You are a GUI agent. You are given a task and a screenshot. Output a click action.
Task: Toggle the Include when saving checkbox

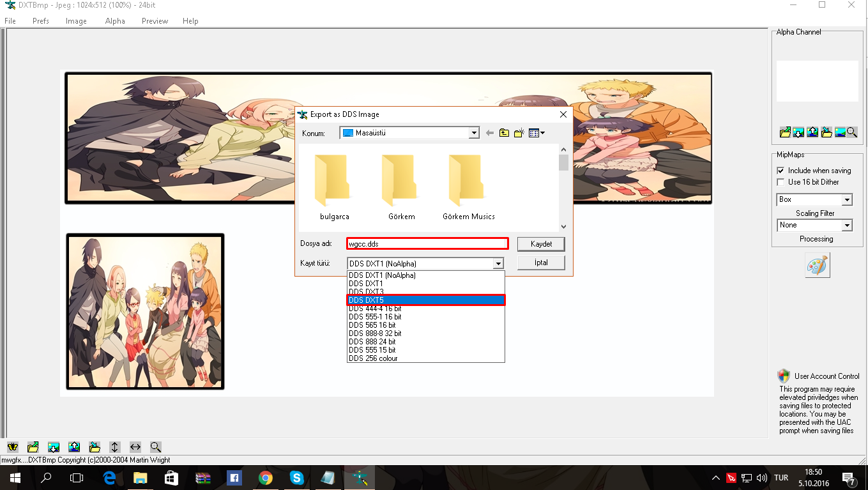pos(780,171)
